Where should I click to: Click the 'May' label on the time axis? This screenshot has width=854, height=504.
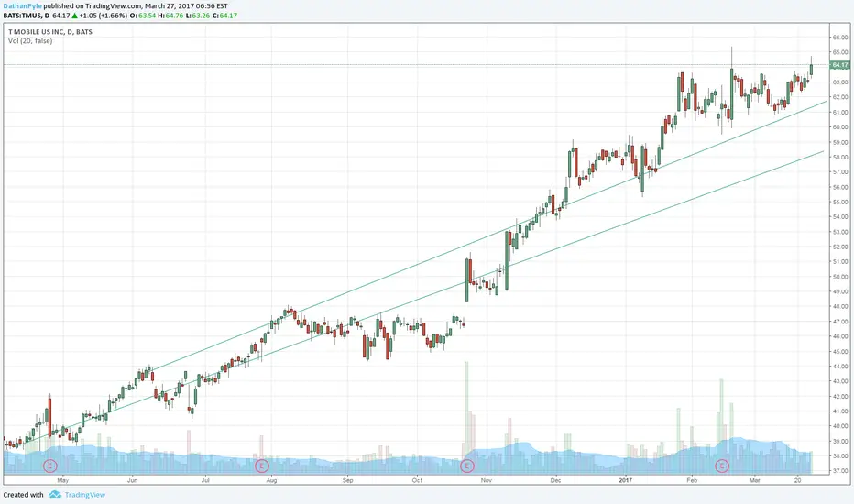point(62,480)
